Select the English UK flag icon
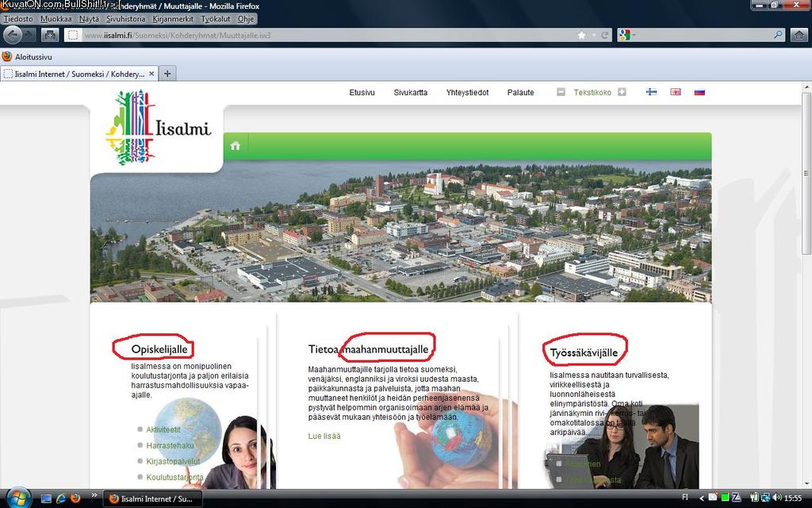The width and height of the screenshot is (812, 508). 676,92
